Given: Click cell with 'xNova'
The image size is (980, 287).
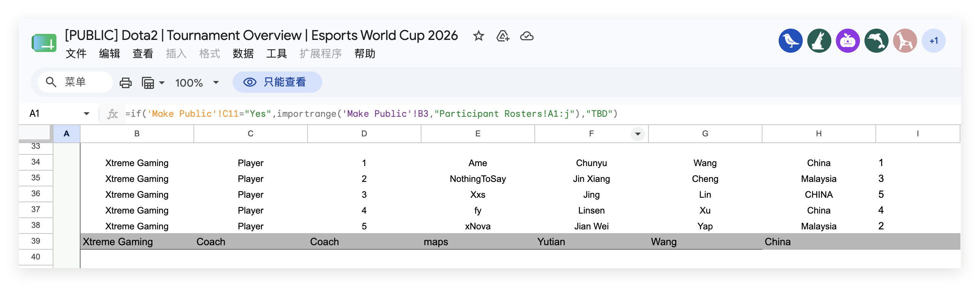Looking at the screenshot, I should 478,226.
